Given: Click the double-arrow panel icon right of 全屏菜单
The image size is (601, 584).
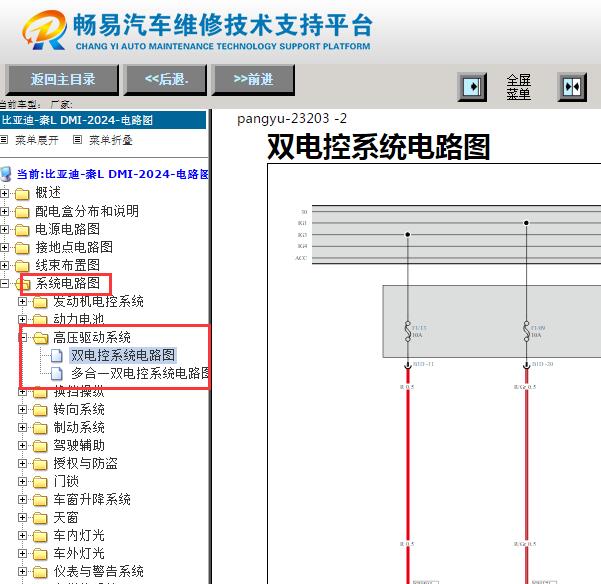Looking at the screenshot, I should click(x=572, y=87).
